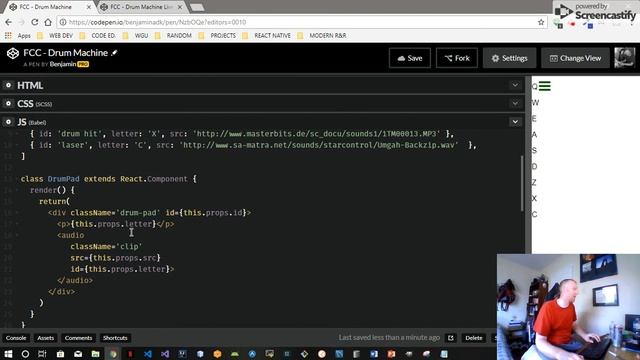Open Mail app from taskbar
The image size is (640, 360).
[78, 354]
